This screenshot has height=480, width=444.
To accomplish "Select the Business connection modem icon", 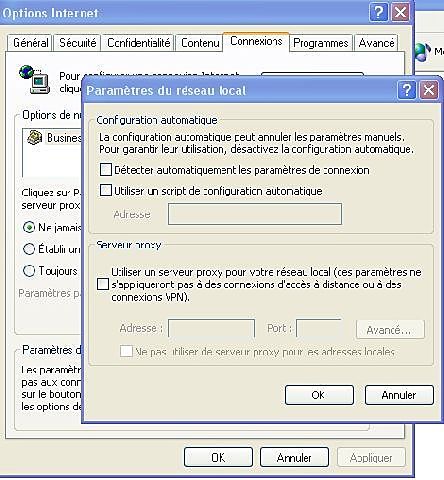I will point(35,137).
